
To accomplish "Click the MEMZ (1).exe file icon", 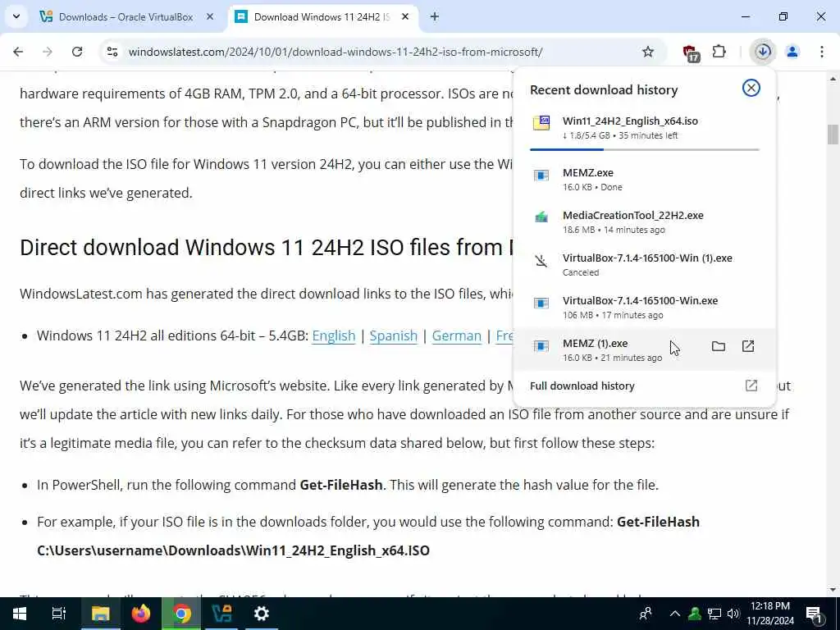I will click(541, 346).
